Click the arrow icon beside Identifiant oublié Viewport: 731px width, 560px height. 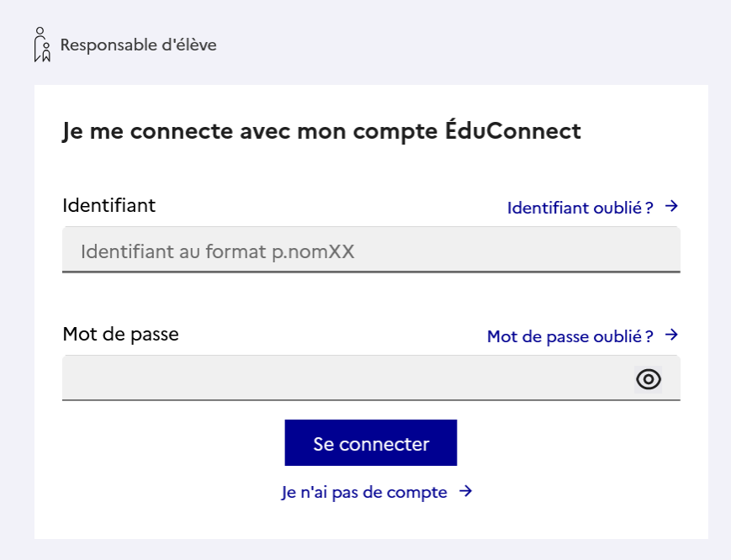point(671,206)
